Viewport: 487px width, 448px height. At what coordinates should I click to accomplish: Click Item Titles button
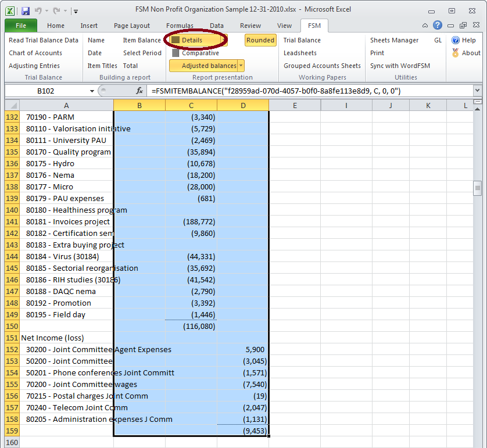(x=102, y=66)
